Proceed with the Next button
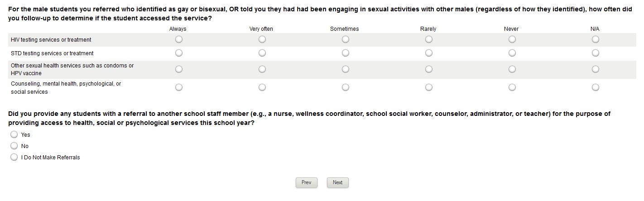Image resolution: width=644 pixels, height=201 pixels. (338, 182)
